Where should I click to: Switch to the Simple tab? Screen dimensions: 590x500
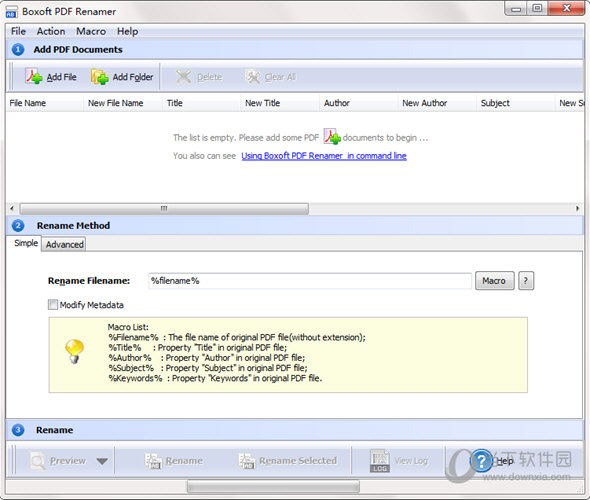[26, 243]
